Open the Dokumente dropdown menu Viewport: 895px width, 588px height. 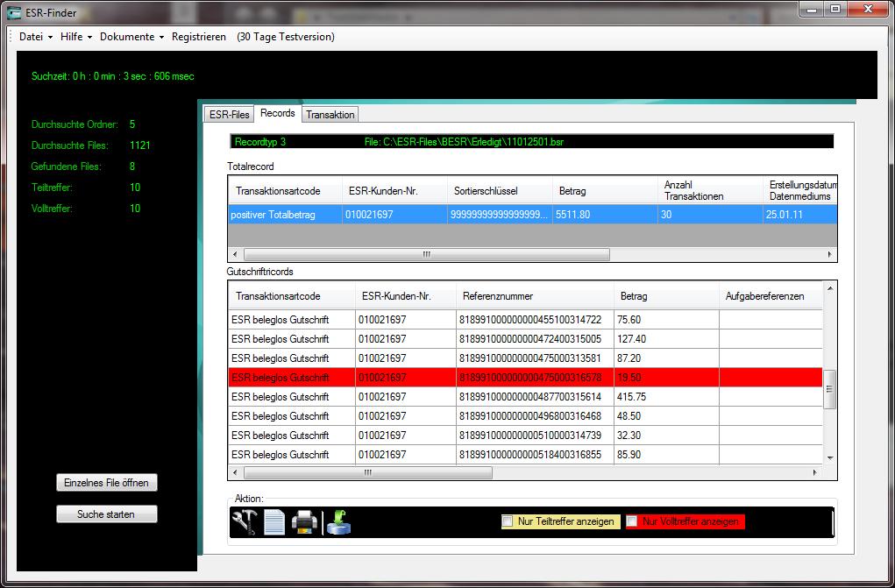[131, 37]
